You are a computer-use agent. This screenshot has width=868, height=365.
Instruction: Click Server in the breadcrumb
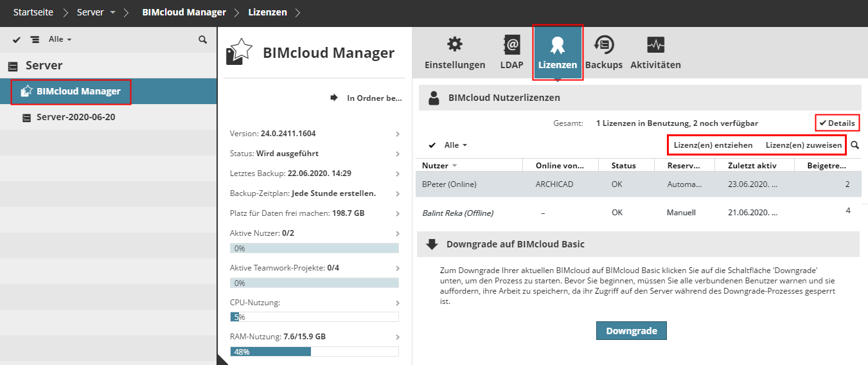tap(90, 12)
